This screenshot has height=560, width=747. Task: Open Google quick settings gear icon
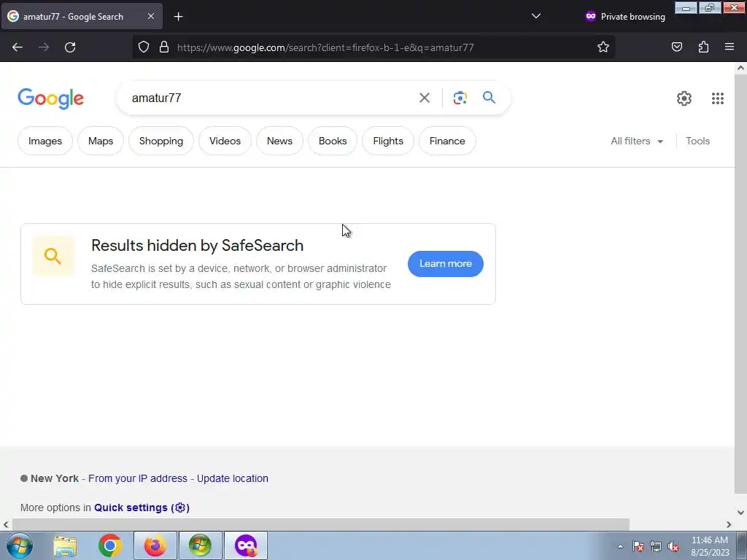click(x=684, y=98)
